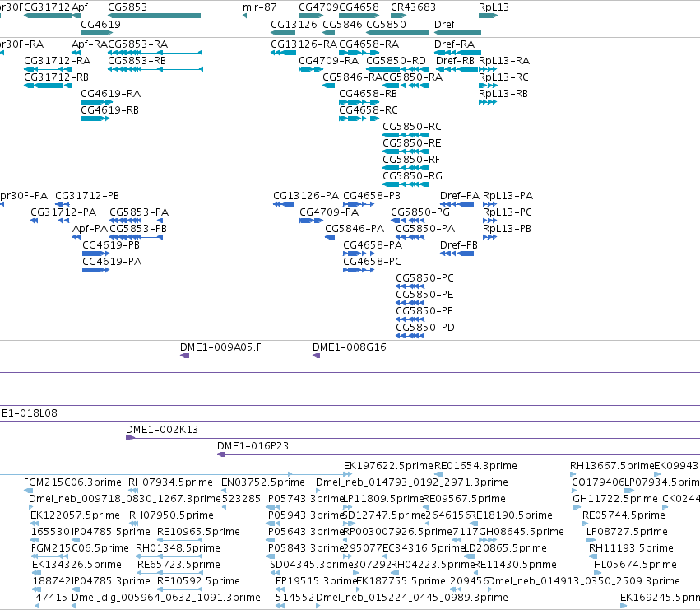Open BAC clone DME1-008G16
700x610 pixels.
point(349,347)
